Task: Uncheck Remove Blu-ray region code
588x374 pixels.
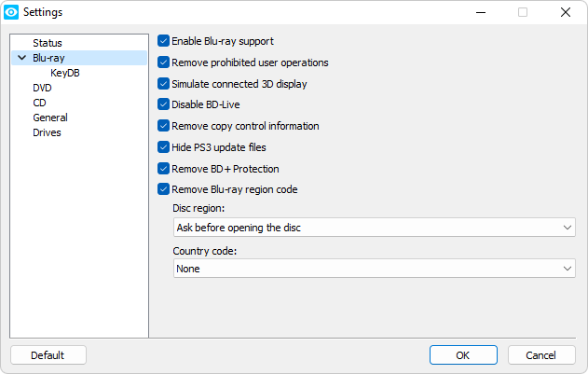Action: (x=164, y=189)
